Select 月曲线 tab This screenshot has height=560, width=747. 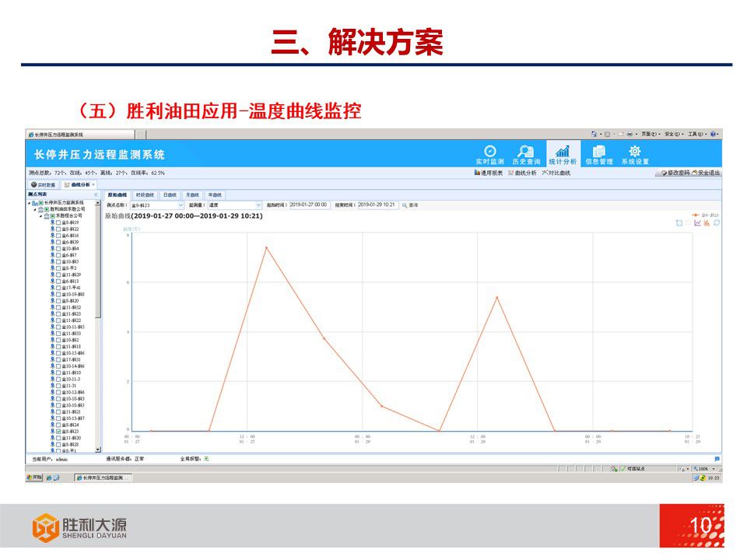[192, 195]
